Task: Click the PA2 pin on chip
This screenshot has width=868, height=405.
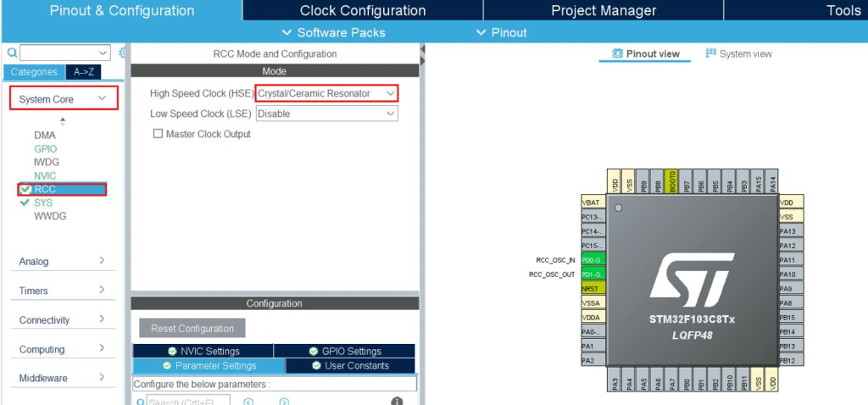Action: point(593,361)
